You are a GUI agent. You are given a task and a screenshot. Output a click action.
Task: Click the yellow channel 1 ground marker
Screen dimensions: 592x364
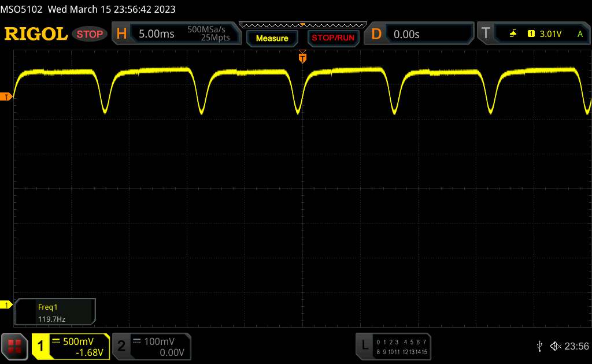(6, 305)
